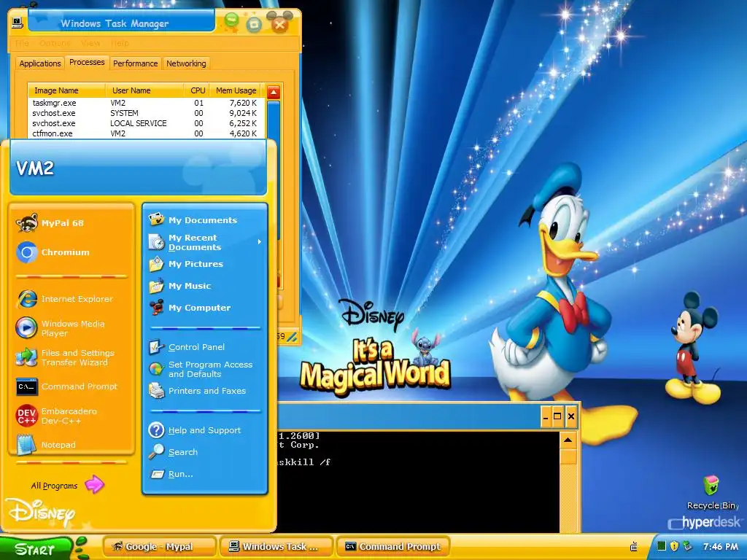
Task: Open the File menu in Task Manager
Action: 22,43
